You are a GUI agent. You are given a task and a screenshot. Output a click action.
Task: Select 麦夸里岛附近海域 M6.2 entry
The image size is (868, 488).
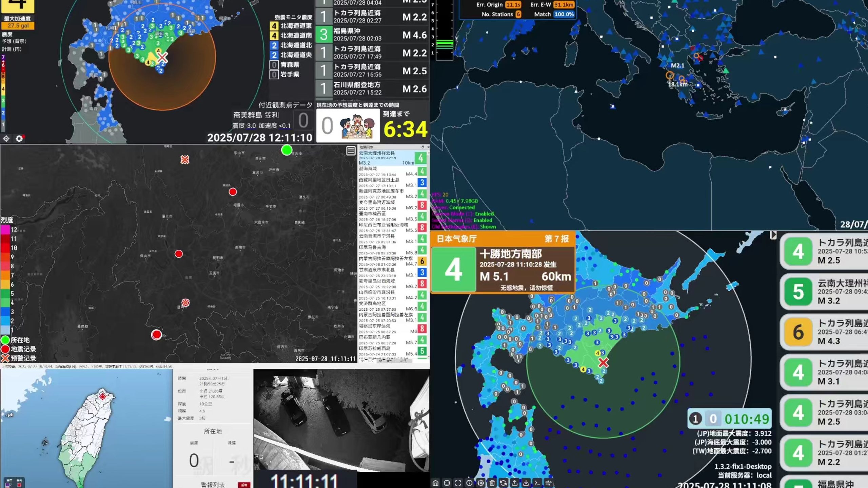pos(392,205)
